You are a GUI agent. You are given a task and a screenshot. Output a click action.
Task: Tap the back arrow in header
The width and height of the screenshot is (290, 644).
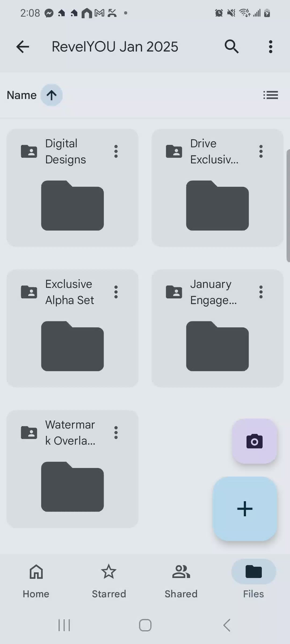[23, 47]
